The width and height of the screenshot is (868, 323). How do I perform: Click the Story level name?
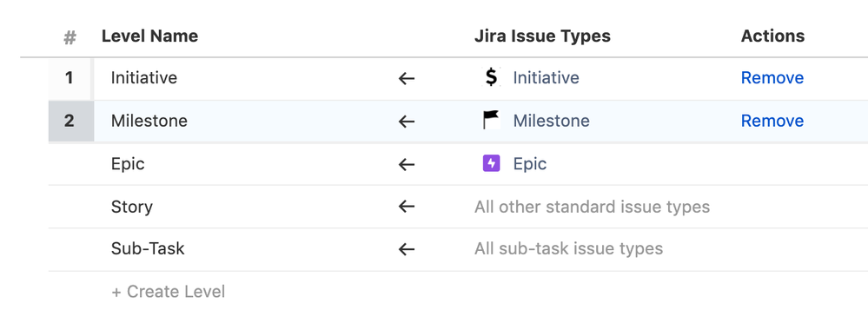pos(132,207)
